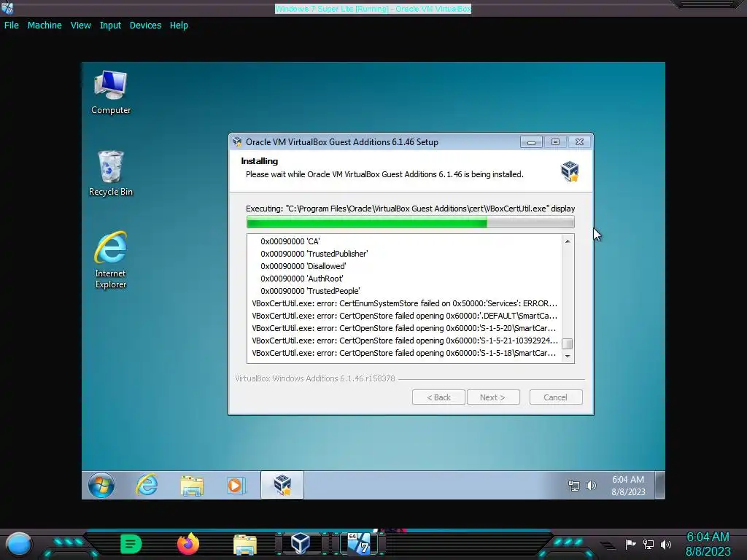Viewport: 747px width, 560px height.
Task: Open the Devices menu
Action: point(145,26)
